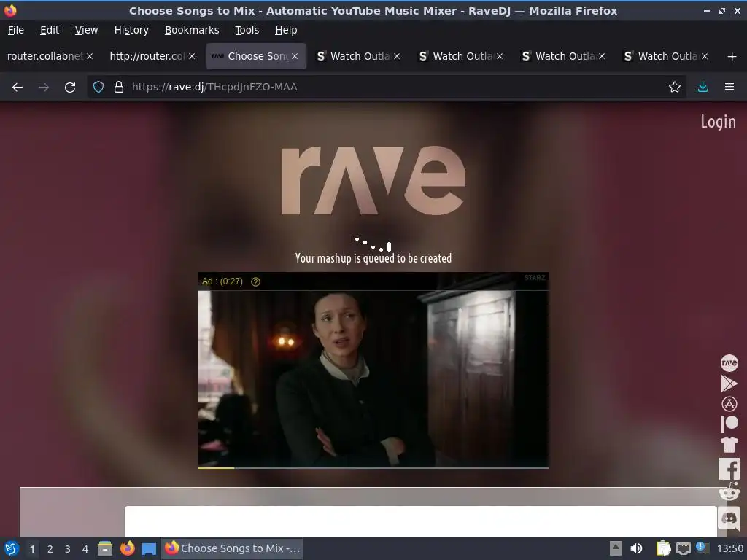Open the volume control in tray
The height and width of the screenshot is (560, 747).
(x=636, y=548)
